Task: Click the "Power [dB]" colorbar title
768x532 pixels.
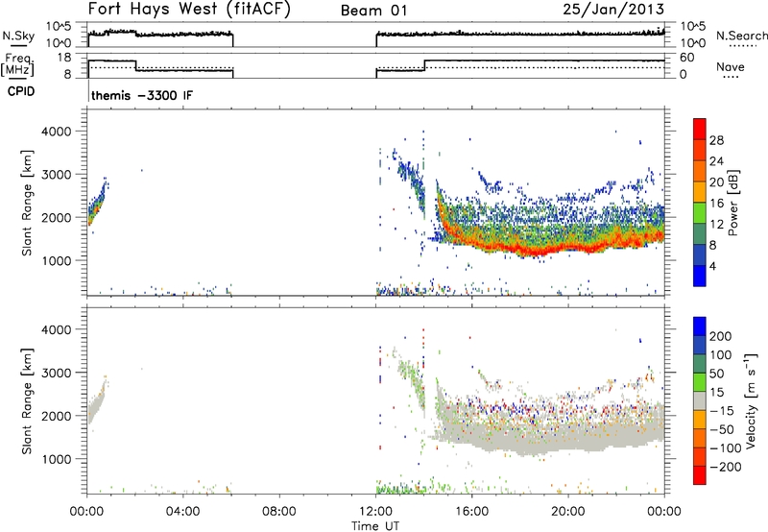Action: 733,203
